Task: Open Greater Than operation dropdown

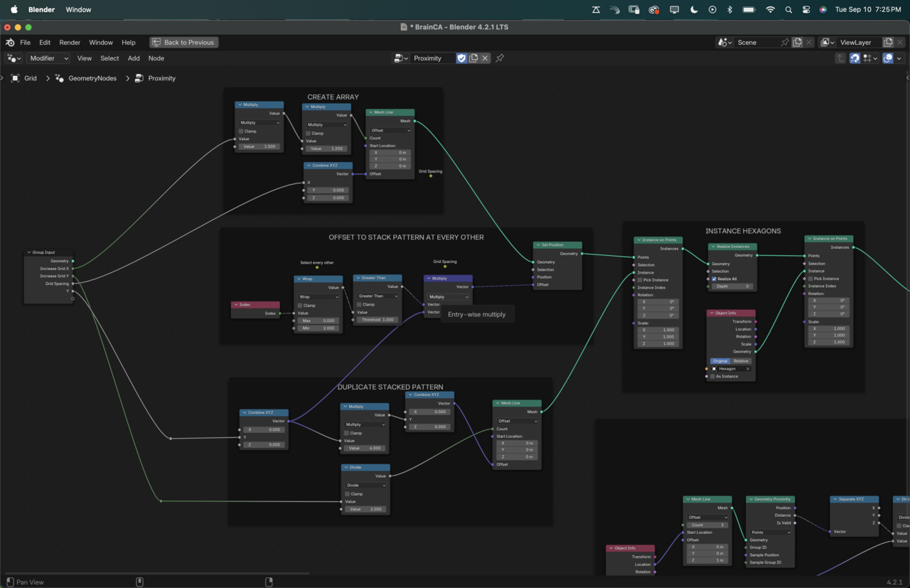Action: (378, 296)
